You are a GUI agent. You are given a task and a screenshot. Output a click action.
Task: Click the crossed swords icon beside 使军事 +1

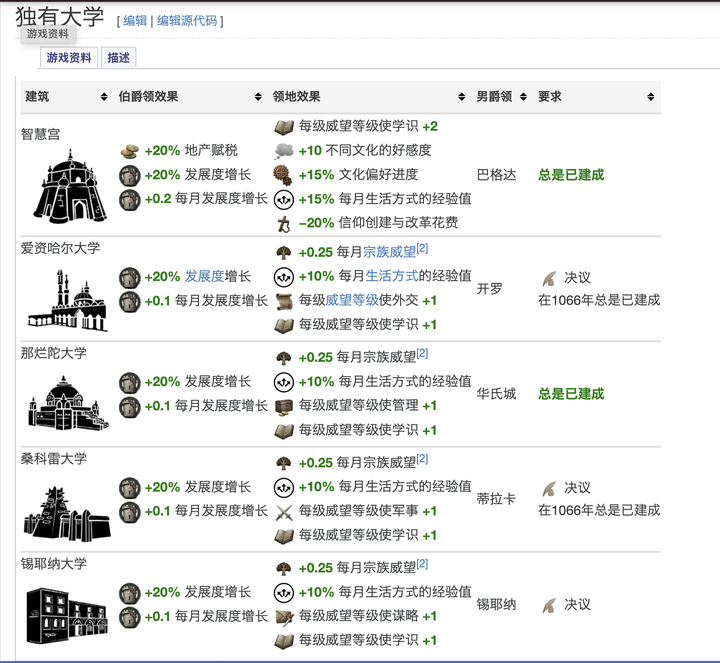284,512
